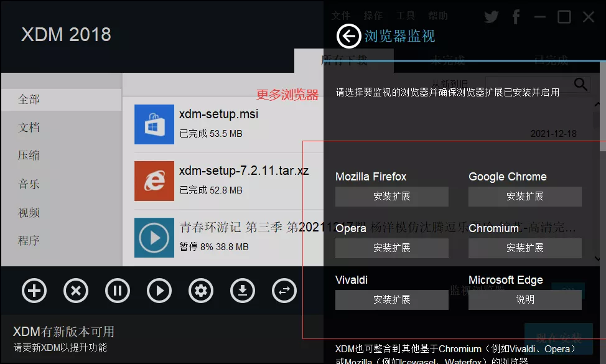Viewport: 606px width, 364px height.
Task: Resume downloading via the play icon
Action: coord(159,291)
